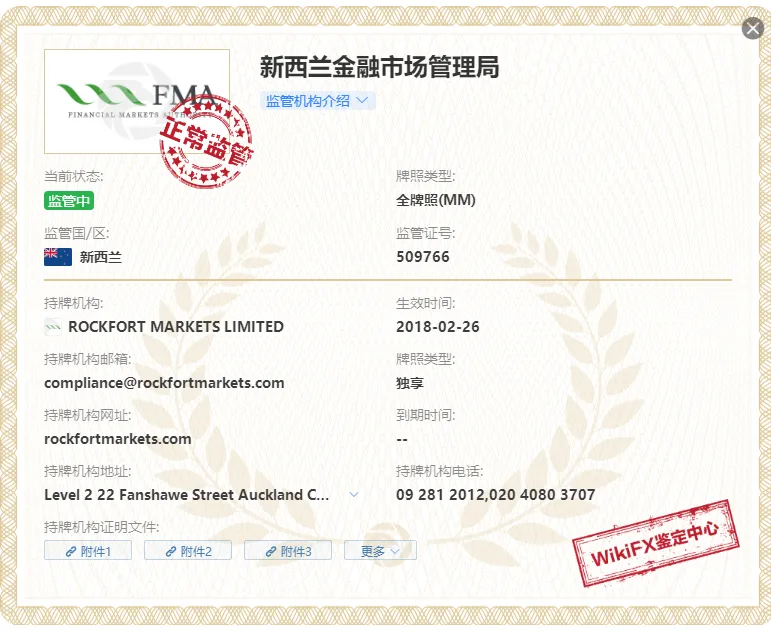The width and height of the screenshot is (771, 632).
Task: Click the phone number 09 281 2012
Action: 442,495
